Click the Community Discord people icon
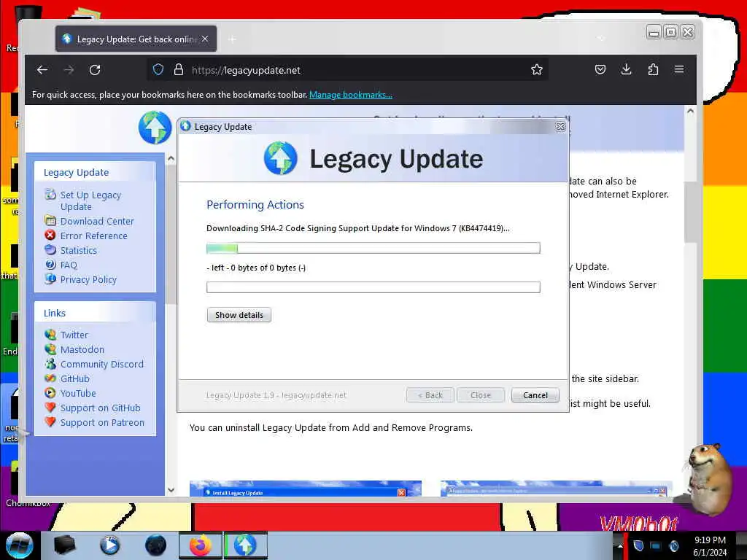The width and height of the screenshot is (747, 560). pos(50,364)
